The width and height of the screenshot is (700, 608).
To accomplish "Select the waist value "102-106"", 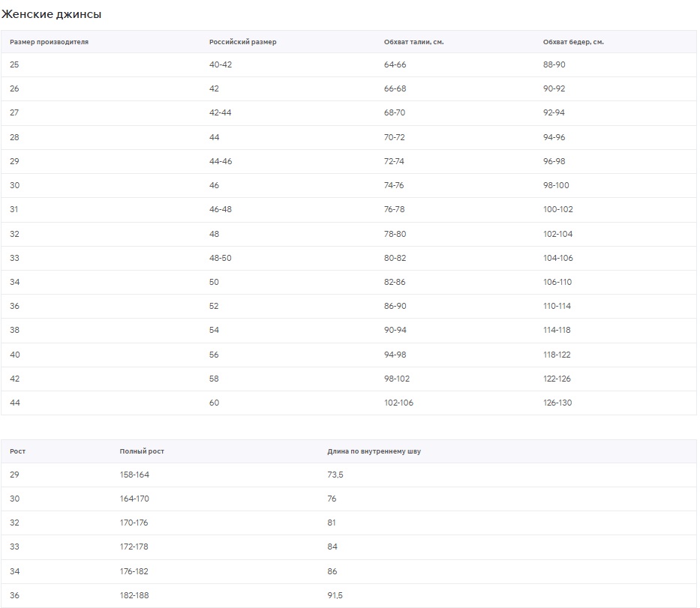I will pos(398,403).
